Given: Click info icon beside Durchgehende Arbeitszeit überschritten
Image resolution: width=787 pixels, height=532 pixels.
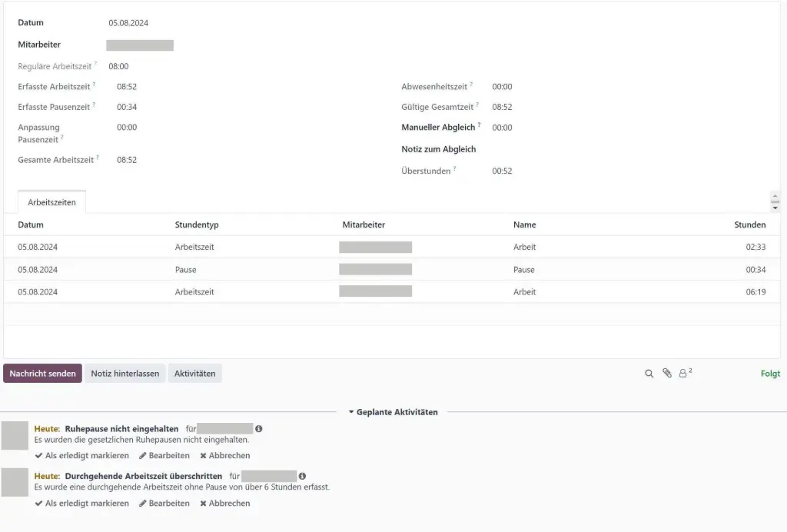Looking at the screenshot, I should pos(303,477).
